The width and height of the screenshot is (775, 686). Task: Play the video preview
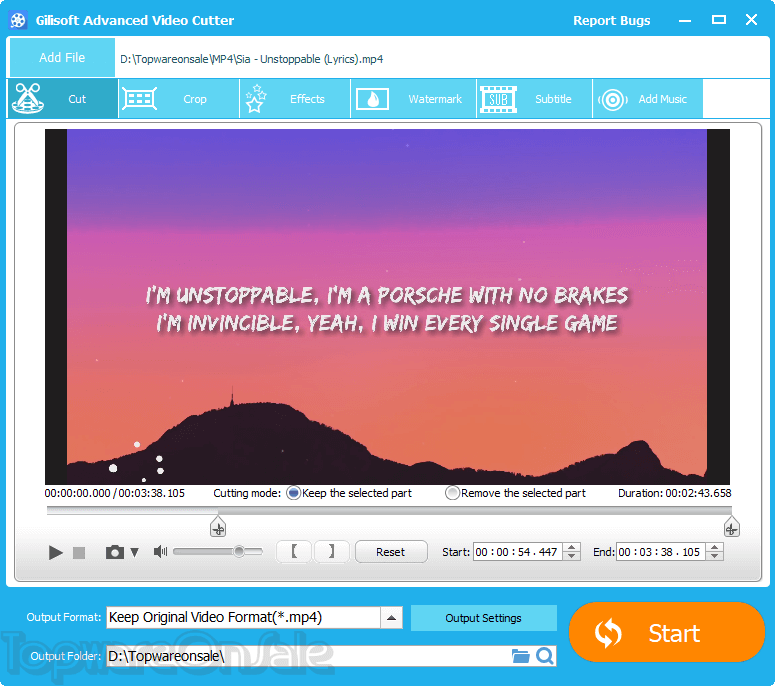(x=55, y=552)
